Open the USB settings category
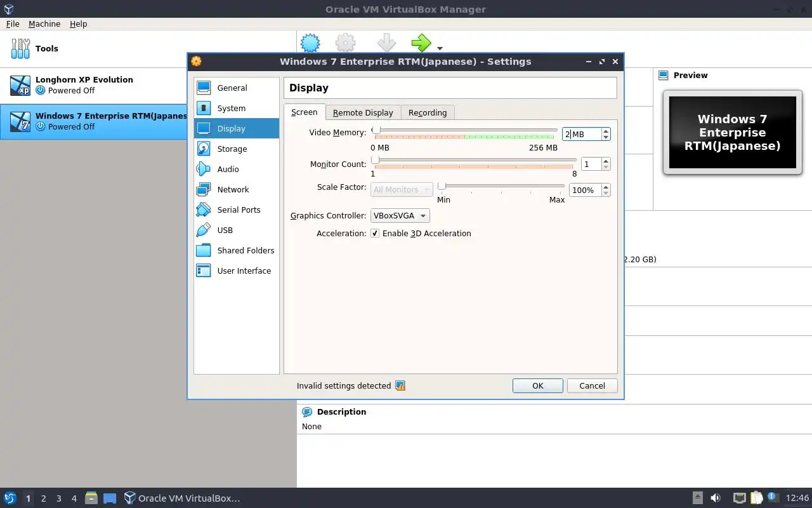This screenshot has width=812, height=508. coord(236,230)
